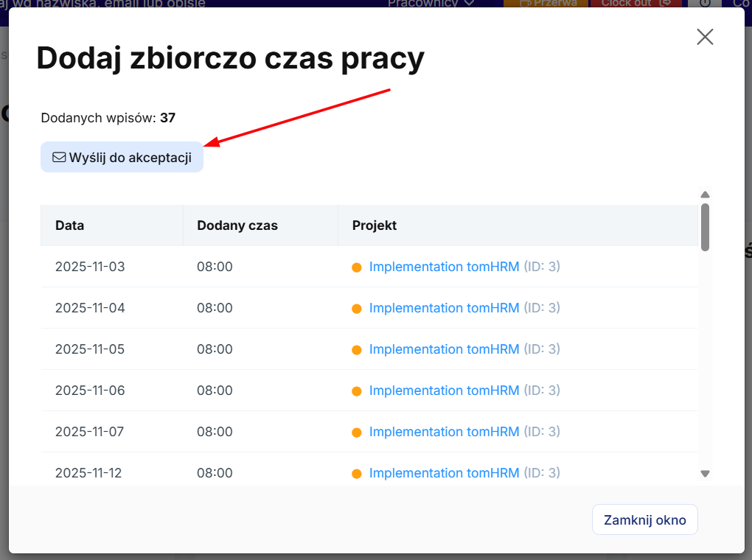Click the project link in the 2025-11-12 row
Viewport: 752px width, 560px height.
(x=444, y=473)
